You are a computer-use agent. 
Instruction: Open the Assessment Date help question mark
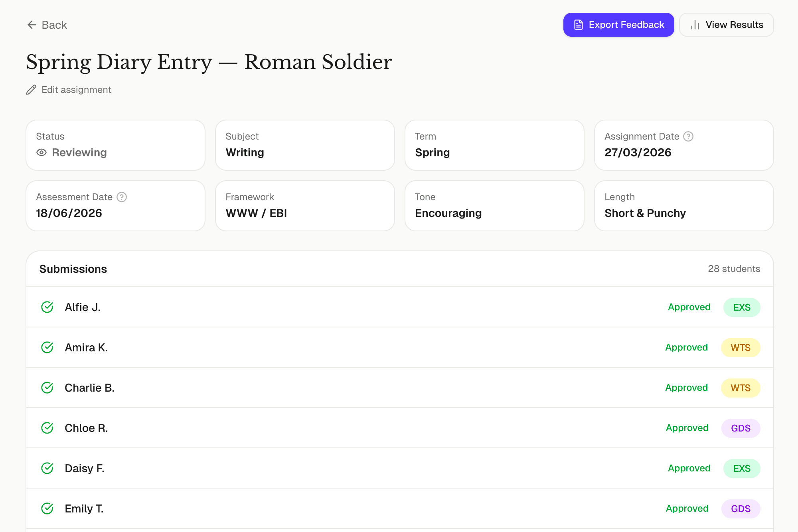(122, 197)
